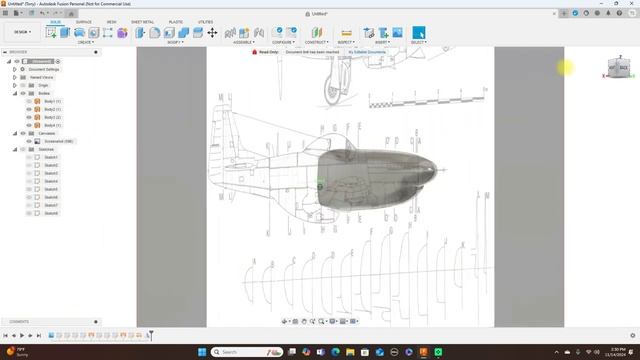This screenshot has height=360, width=640.
Task: Open the File menu icon
Action: click(17, 13)
